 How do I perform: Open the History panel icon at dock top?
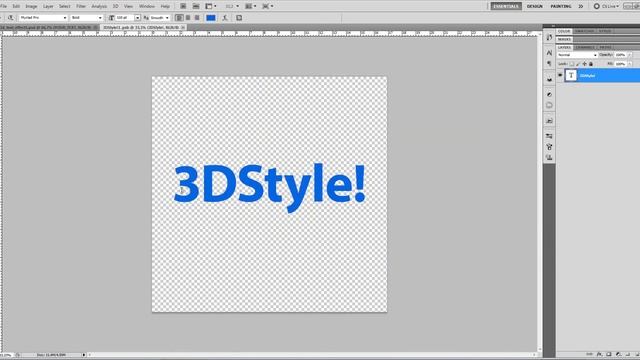tap(549, 38)
